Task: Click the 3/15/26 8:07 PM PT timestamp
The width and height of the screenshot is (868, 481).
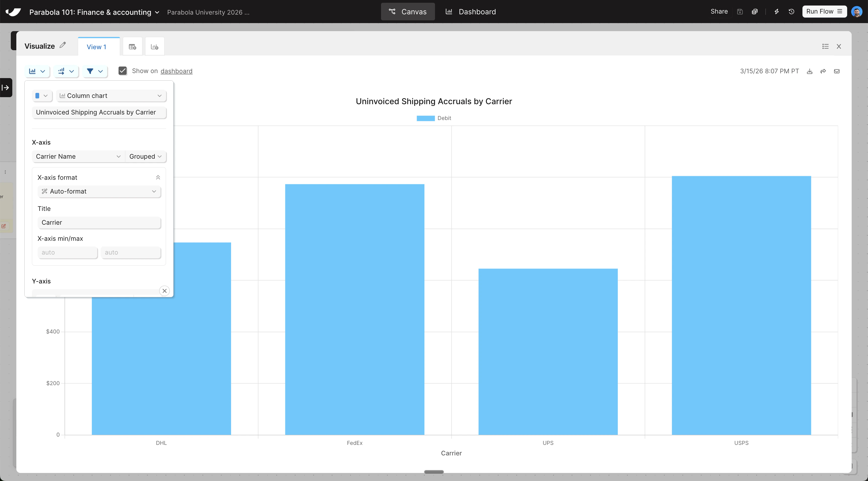Action: [769, 71]
